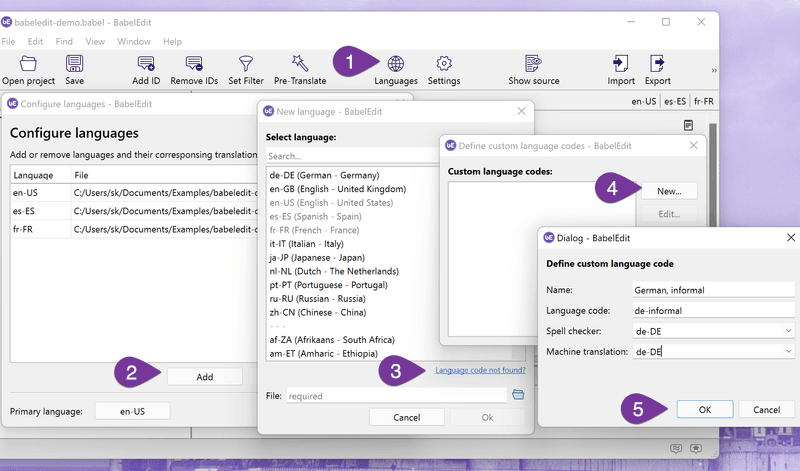Click New... custom language code button
This screenshot has width=800, height=471.
(x=669, y=191)
